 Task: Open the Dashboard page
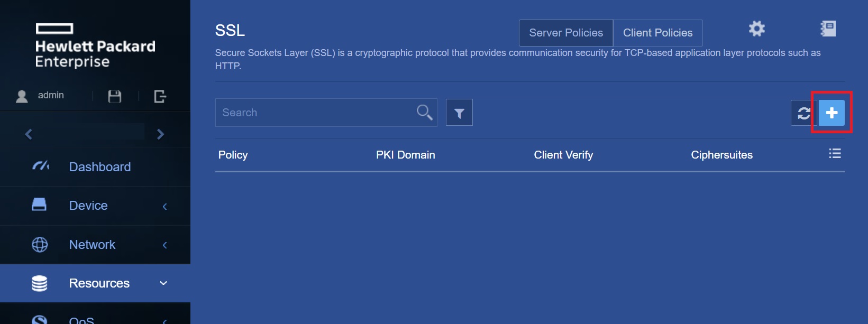[x=99, y=167]
